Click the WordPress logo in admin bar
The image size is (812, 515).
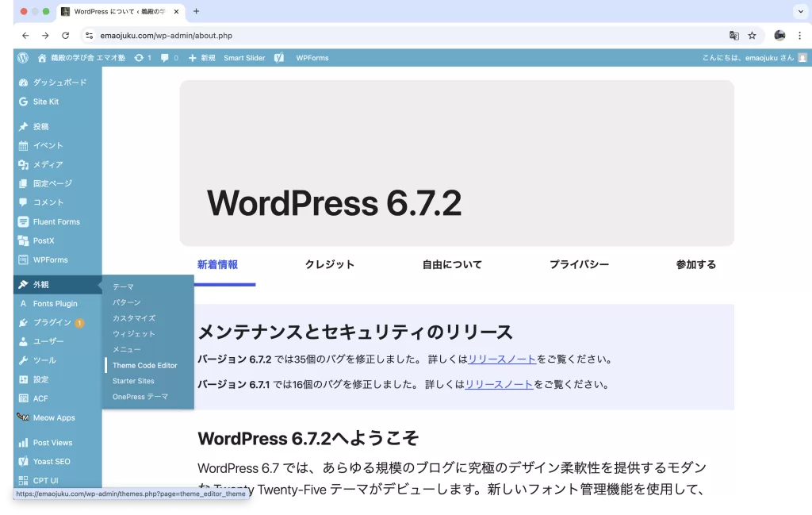(x=23, y=58)
